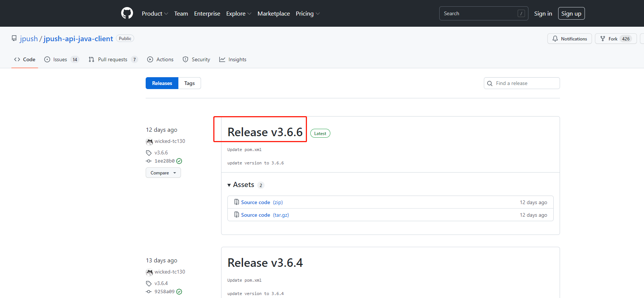Focus the Find a release input field
This screenshot has height=298, width=644.
click(x=522, y=83)
